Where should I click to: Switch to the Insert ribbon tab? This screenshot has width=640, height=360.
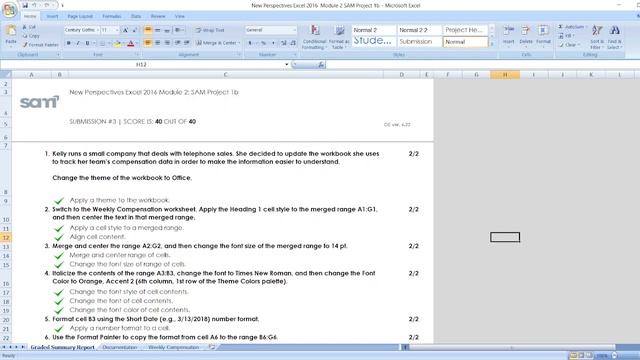pyautogui.click(x=52, y=16)
